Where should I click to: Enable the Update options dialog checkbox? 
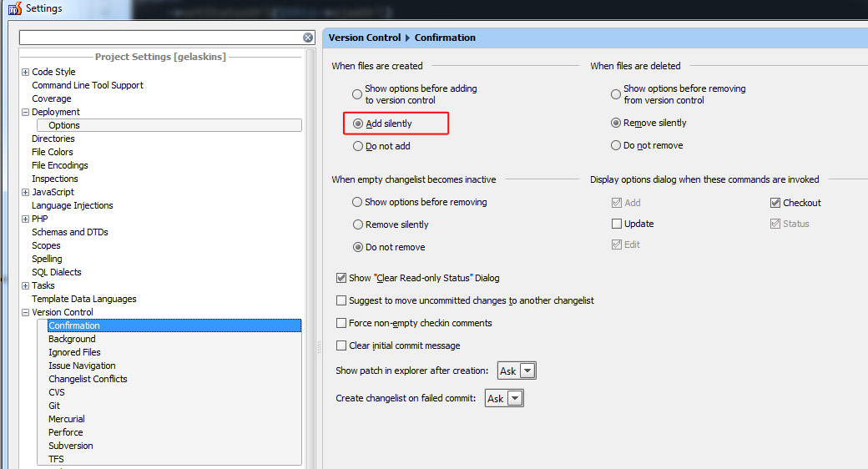point(617,224)
